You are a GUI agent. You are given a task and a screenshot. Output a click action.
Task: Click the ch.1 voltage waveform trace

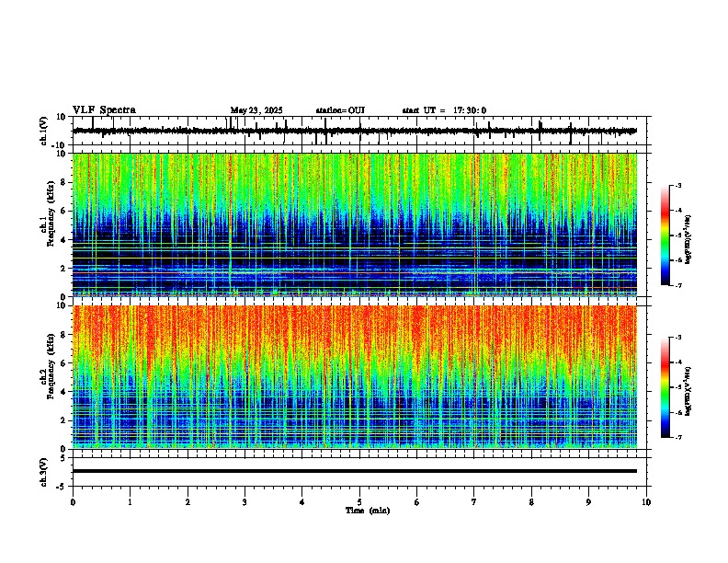(355, 131)
